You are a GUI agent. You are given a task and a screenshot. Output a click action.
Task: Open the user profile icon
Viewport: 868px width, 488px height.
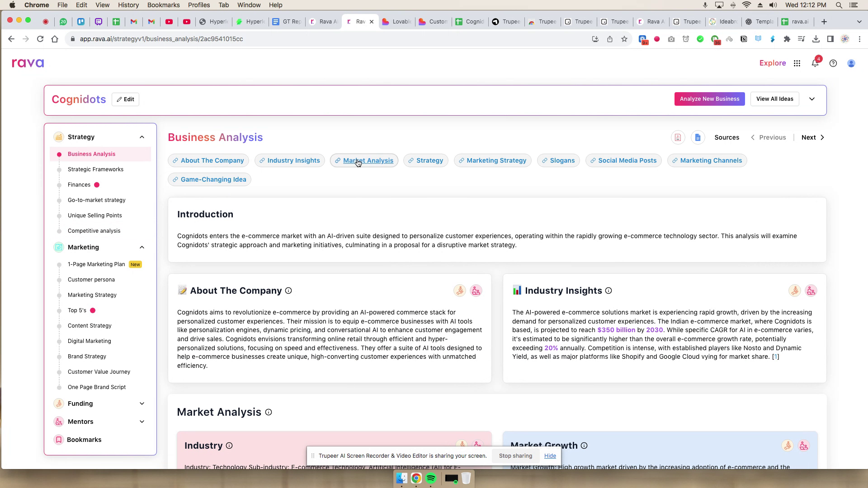(851, 63)
